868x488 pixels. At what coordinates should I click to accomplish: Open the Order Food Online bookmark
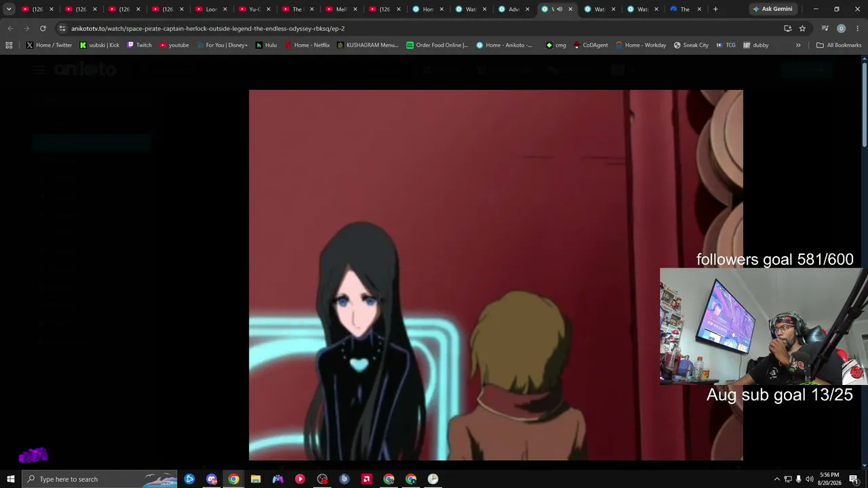click(437, 45)
